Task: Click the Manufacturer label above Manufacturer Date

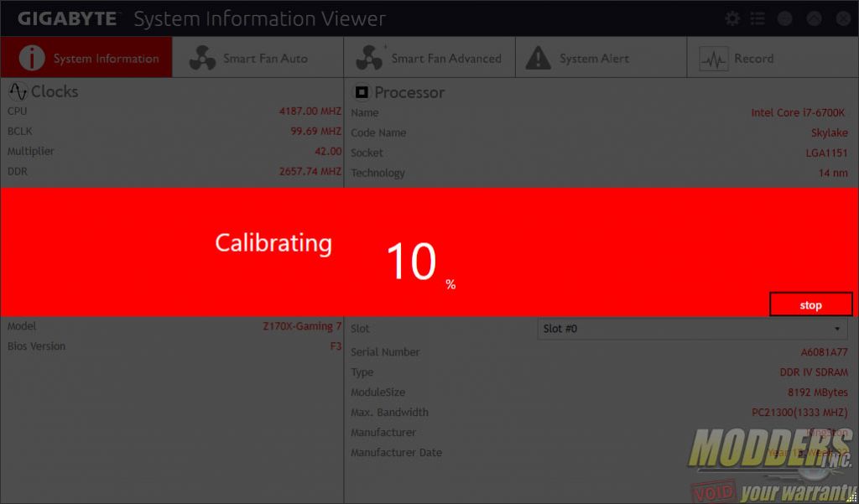Action: pos(383,433)
